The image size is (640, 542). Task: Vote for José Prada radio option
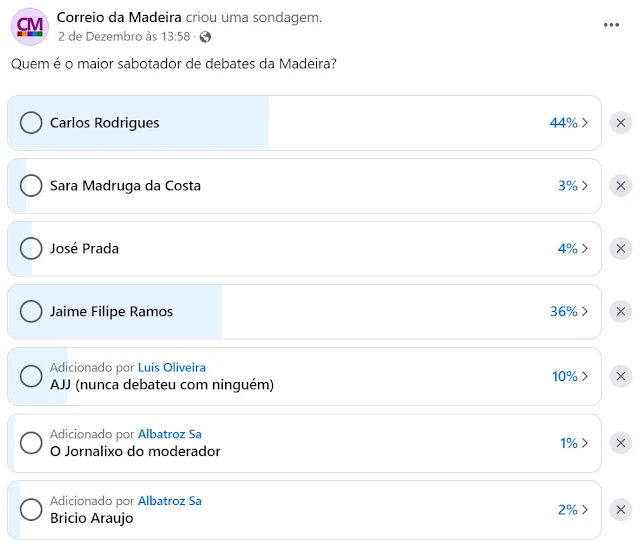(x=31, y=249)
